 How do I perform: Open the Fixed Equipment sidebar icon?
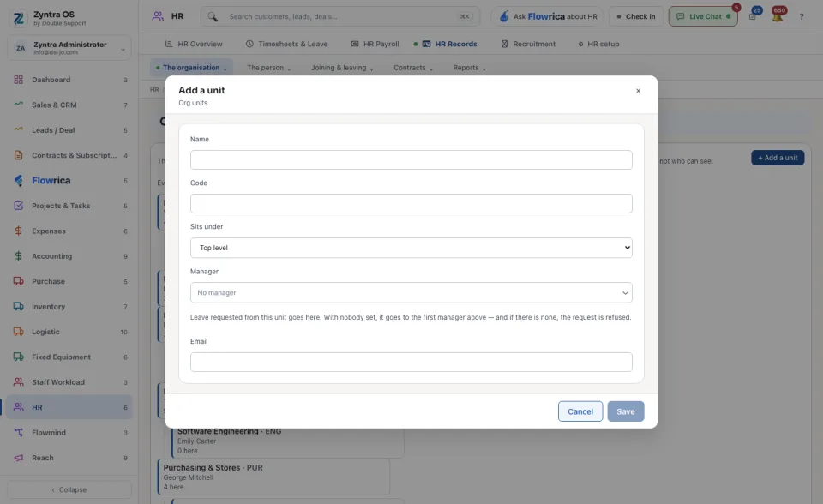[18, 357]
